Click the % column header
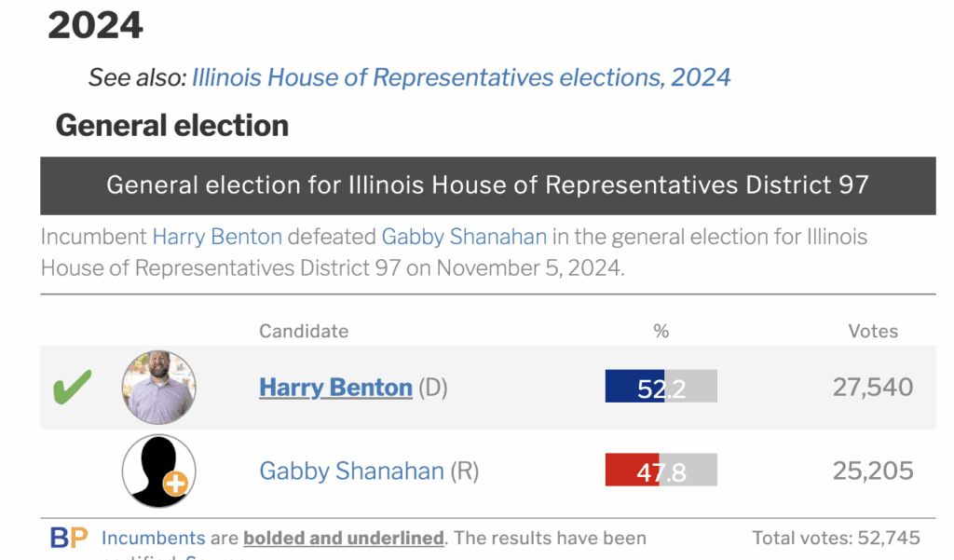 click(661, 331)
